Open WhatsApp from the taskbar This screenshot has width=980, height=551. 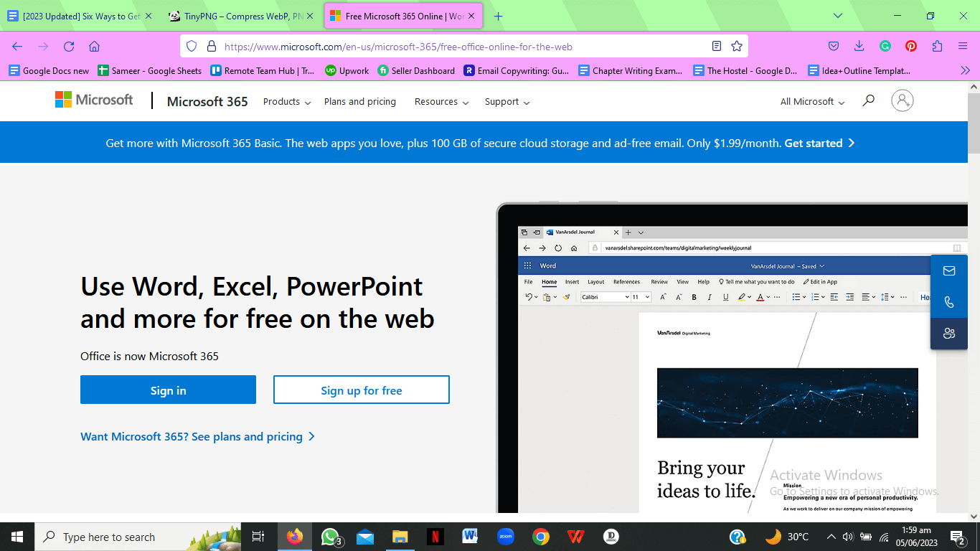point(330,537)
